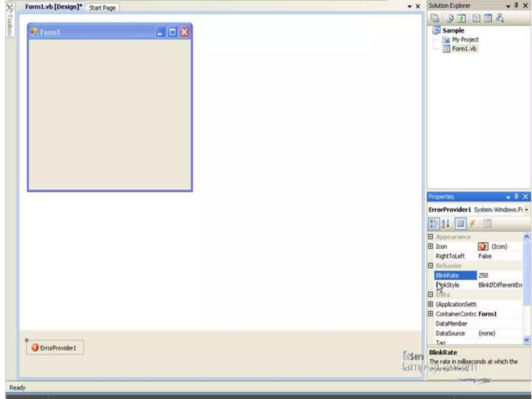The image size is (532, 399).
Task: Close the Properties panel
Action: [525, 197]
